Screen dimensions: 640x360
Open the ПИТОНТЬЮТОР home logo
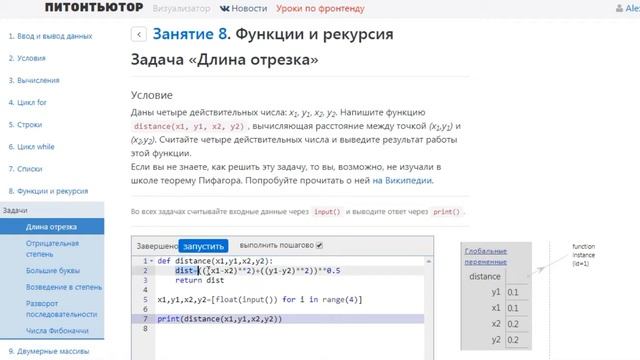tap(94, 7)
